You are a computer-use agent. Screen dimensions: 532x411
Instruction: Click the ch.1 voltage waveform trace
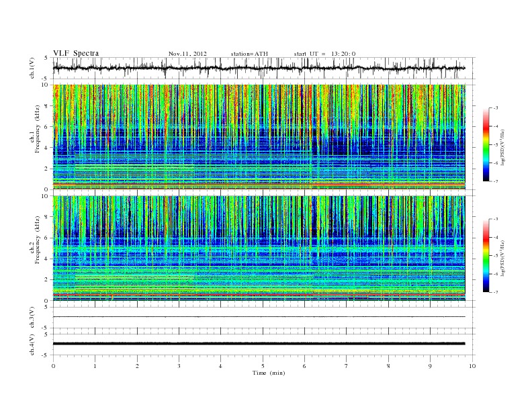(259, 68)
